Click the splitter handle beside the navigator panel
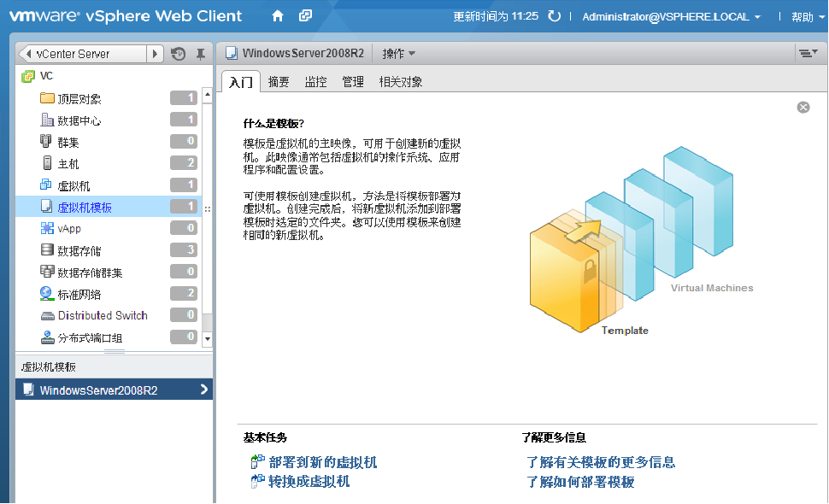Viewport: 829px width, 504px height. click(207, 209)
